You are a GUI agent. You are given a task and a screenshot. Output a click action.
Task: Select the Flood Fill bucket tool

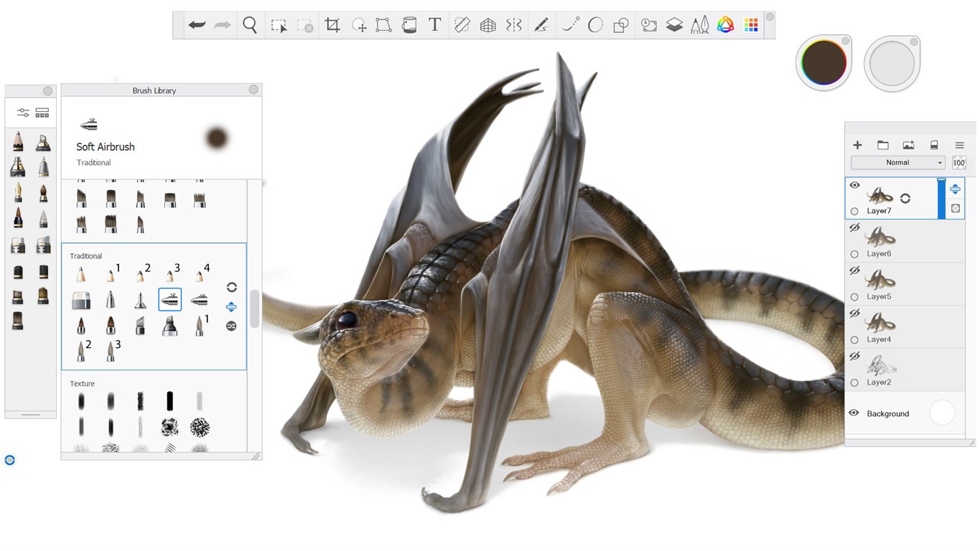point(409,25)
